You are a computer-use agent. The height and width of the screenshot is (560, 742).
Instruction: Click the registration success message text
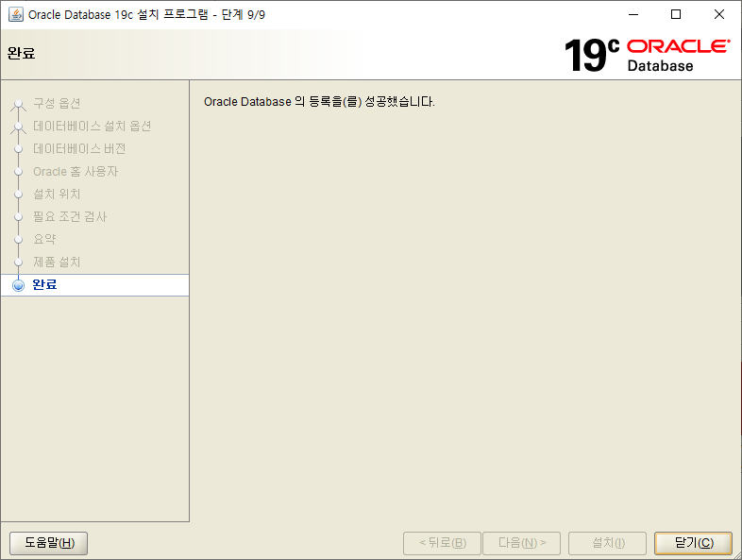[319, 102]
